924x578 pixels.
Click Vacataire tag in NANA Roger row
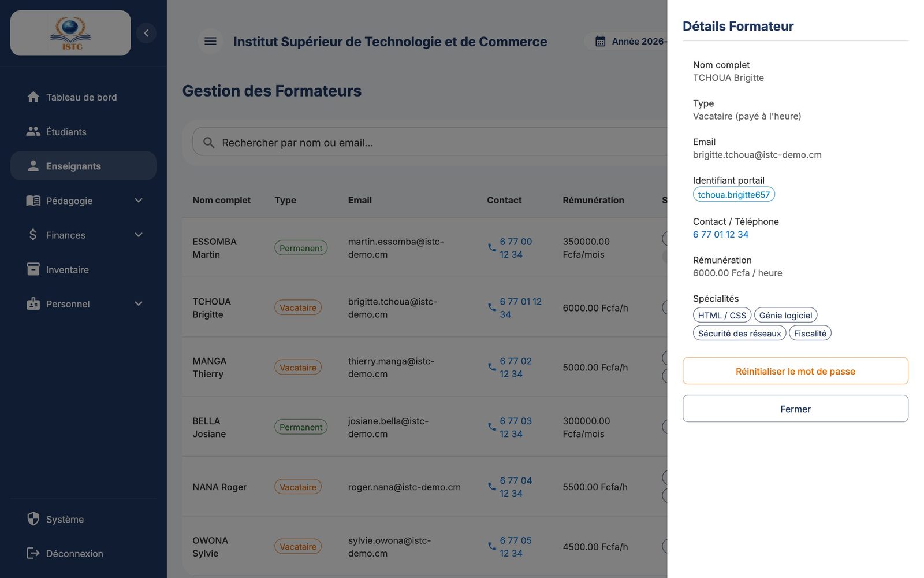click(298, 487)
